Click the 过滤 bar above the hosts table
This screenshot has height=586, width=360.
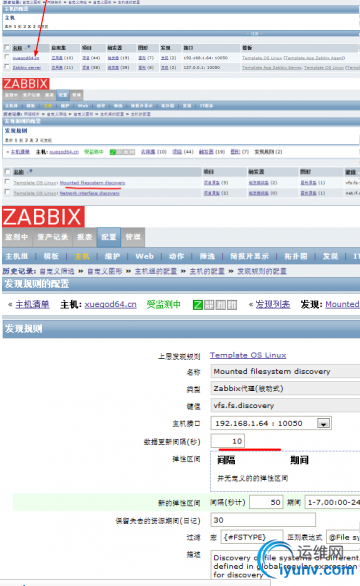(x=181, y=34)
